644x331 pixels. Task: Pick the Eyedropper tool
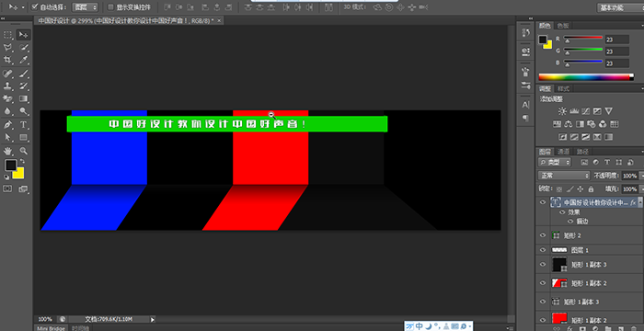pyautogui.click(x=23, y=61)
